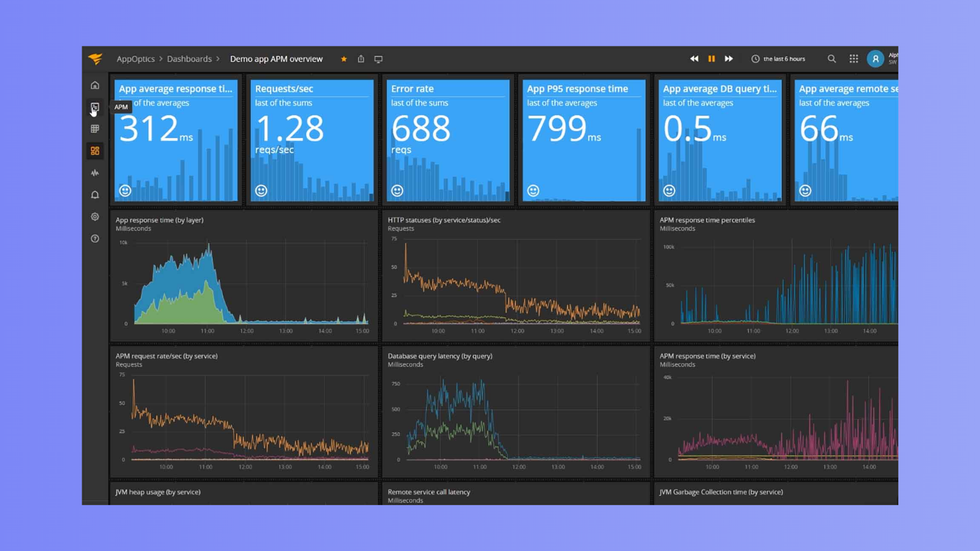The height and width of the screenshot is (551, 980).
Task: Open the user profile avatar
Action: pyautogui.click(x=875, y=59)
